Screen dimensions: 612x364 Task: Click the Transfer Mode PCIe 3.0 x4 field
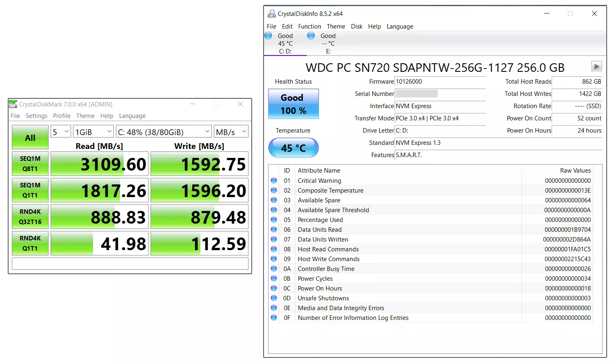[440, 118]
